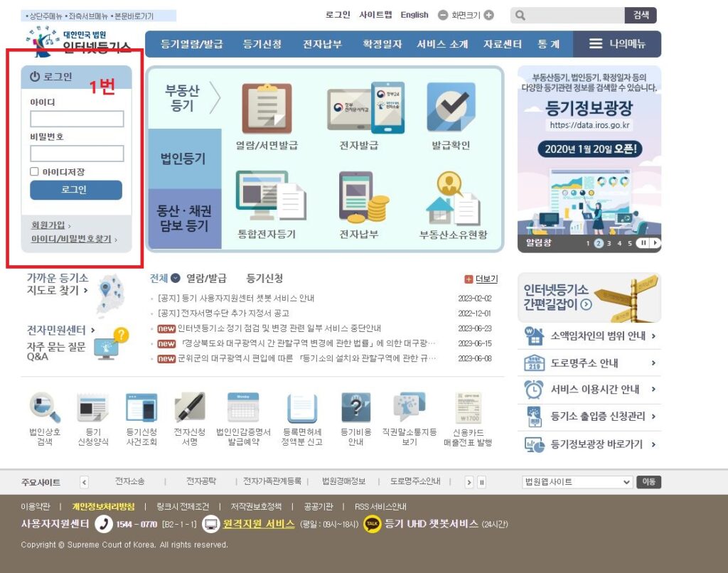
Task: Expand the 부동산 등기 category
Action: click(184, 98)
